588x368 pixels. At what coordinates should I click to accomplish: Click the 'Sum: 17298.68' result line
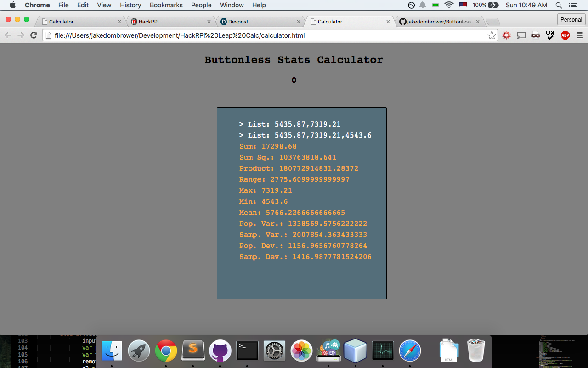pyautogui.click(x=268, y=146)
